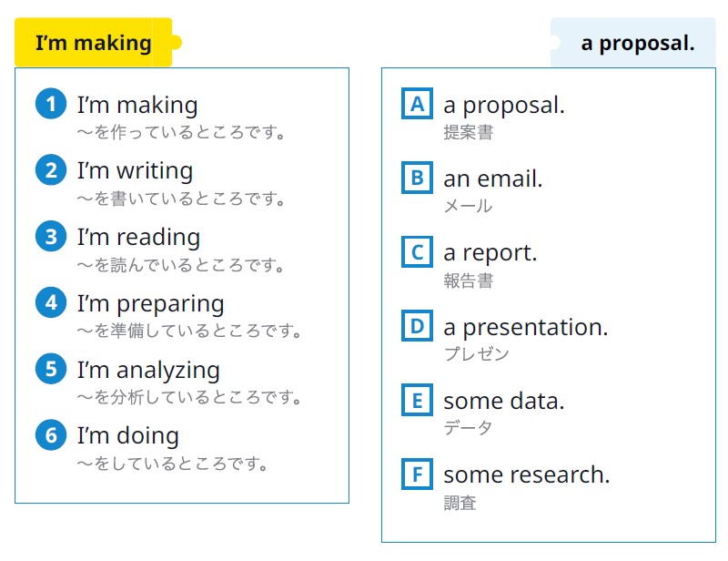Select the letter C square icon
Screen dimensions: 728x561
(x=417, y=252)
